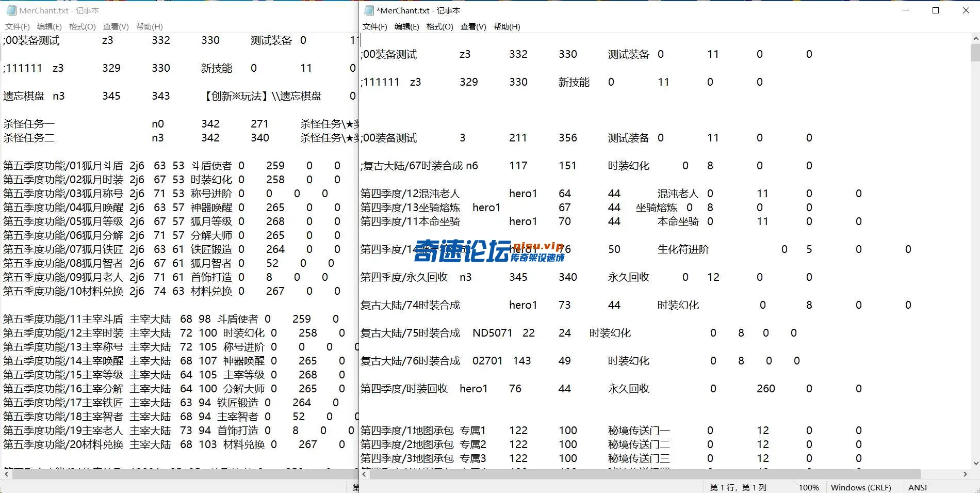Click 100% zoom indicator in status bar
Image resolution: width=980 pixels, height=493 pixels.
pos(809,487)
